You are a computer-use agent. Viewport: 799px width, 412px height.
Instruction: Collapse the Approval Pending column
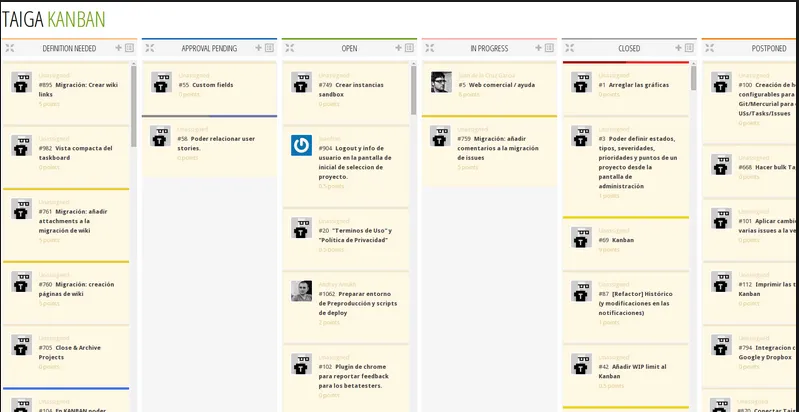tap(150, 48)
